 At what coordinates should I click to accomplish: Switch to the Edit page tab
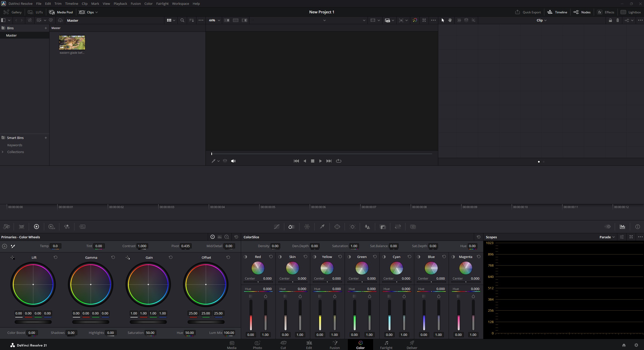tap(309, 345)
